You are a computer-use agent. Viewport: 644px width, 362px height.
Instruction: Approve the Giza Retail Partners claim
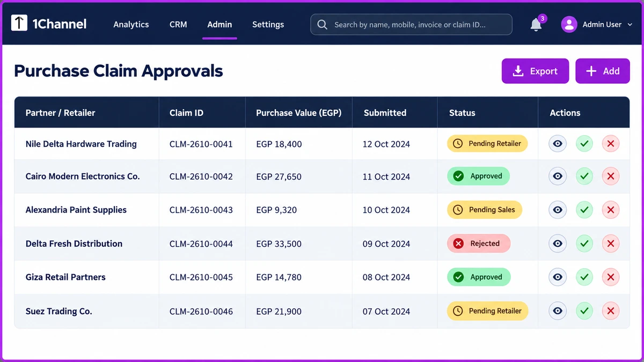coord(584,277)
